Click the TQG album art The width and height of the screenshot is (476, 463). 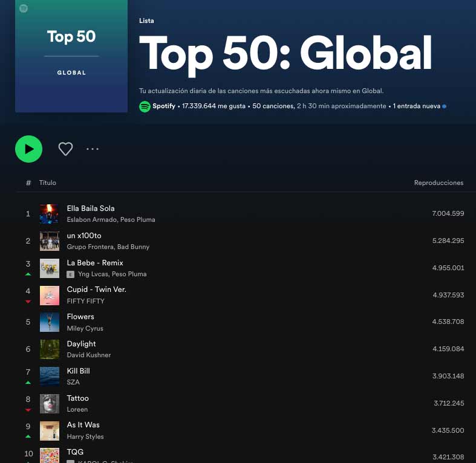click(50, 455)
